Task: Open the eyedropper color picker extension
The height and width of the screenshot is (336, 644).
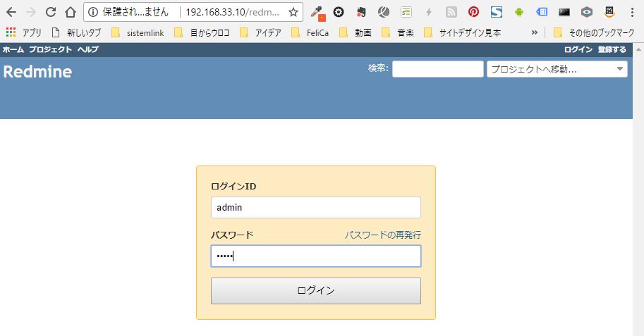Action: (x=317, y=12)
